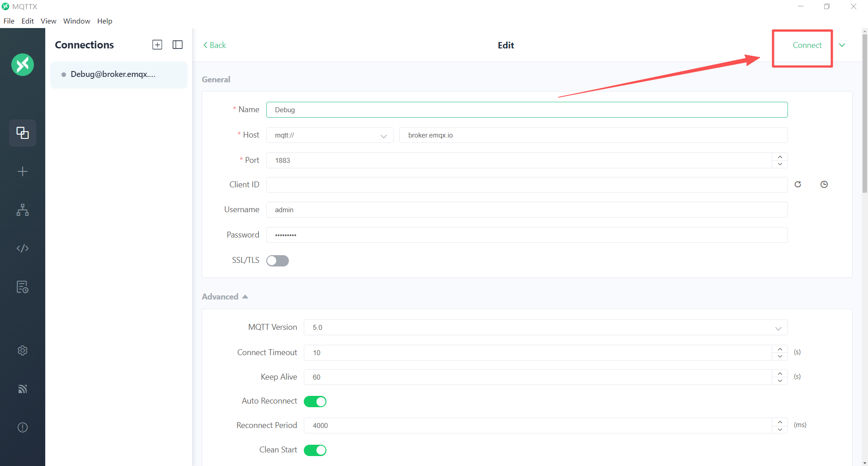This screenshot has height=466, width=868.
Task: Go Back from Edit page
Action: tap(215, 45)
